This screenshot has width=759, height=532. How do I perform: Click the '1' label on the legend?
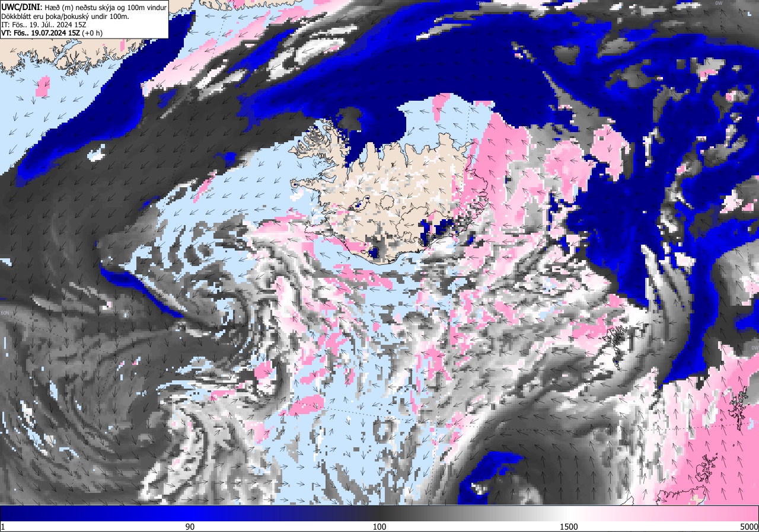[x=3, y=527]
